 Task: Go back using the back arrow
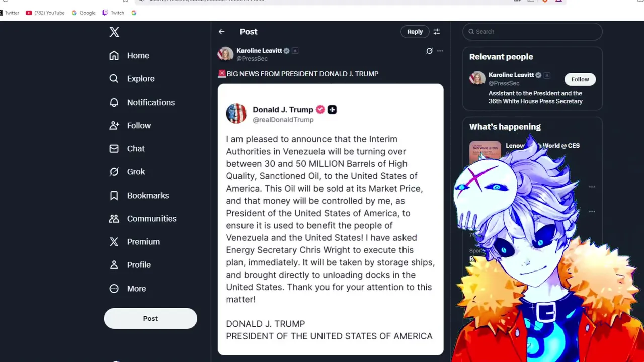pos(221,32)
